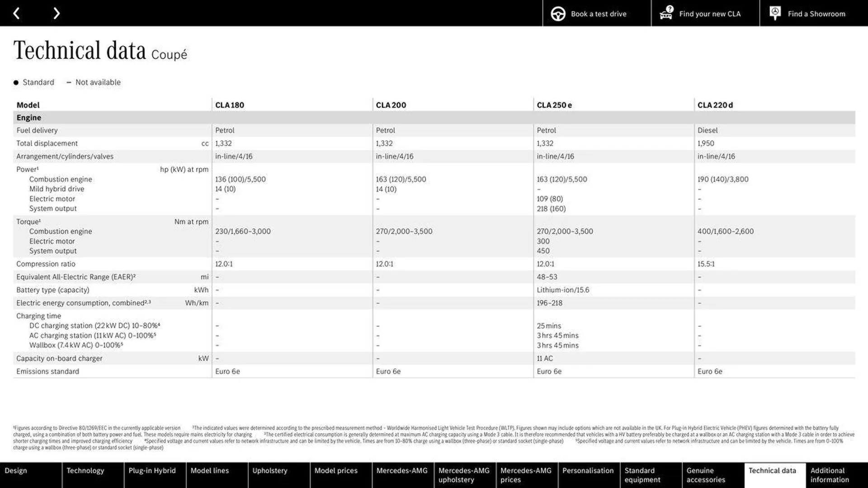Click 400/1,600–2,600 torque value
Viewport: 868px width, 488px height.
pos(726,231)
